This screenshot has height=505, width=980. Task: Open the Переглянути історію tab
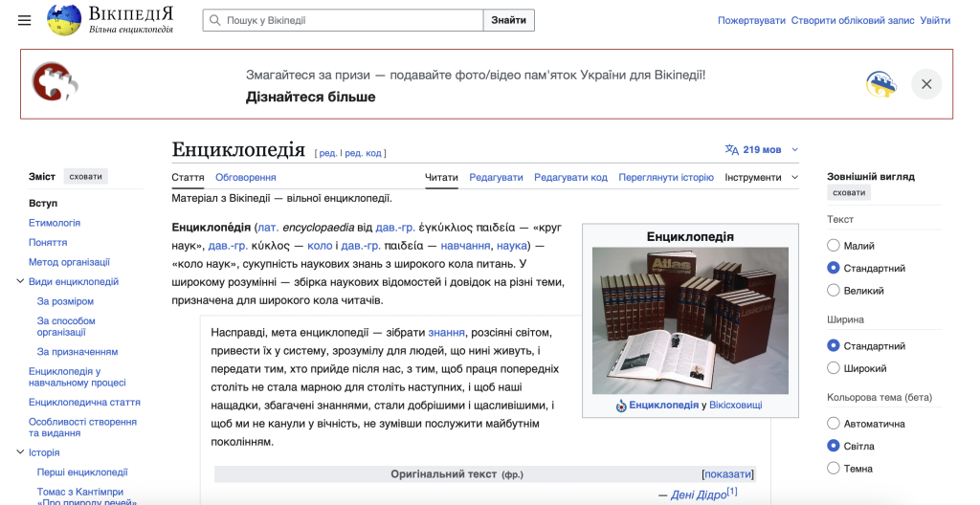(665, 177)
